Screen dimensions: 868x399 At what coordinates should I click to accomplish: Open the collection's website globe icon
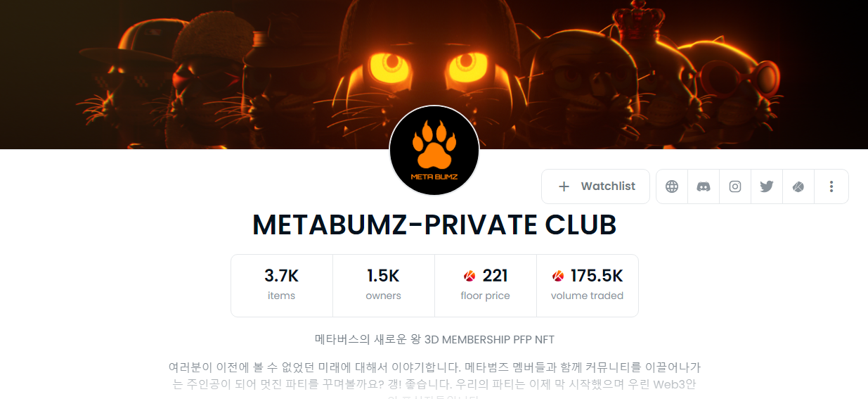tap(672, 186)
